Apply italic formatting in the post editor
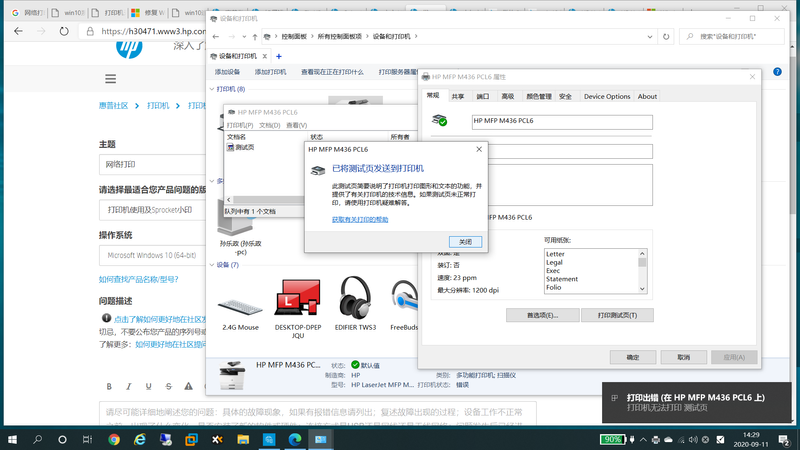800x450 pixels. point(129,387)
